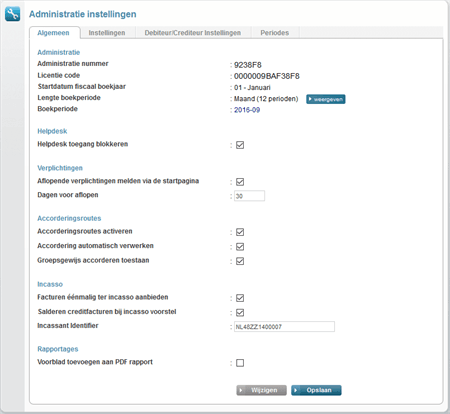The width and height of the screenshot is (450, 414).
Task: Switch to the Algemeen tab
Action: [53, 33]
